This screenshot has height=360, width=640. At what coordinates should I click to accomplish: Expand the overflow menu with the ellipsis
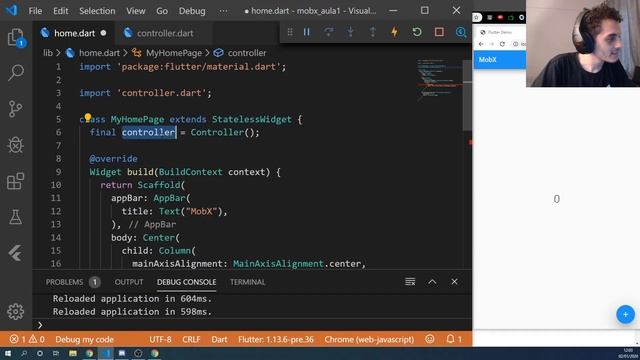pos(223,11)
